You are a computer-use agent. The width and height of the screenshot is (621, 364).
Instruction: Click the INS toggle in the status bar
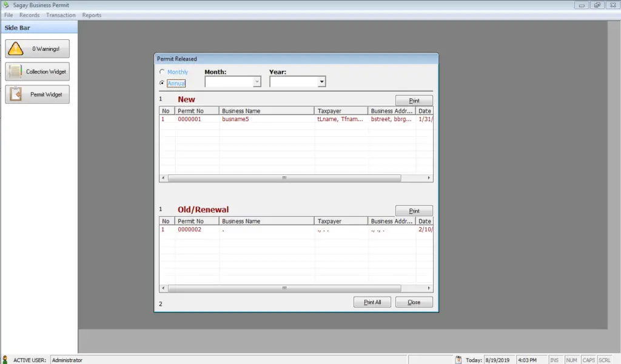point(554,359)
